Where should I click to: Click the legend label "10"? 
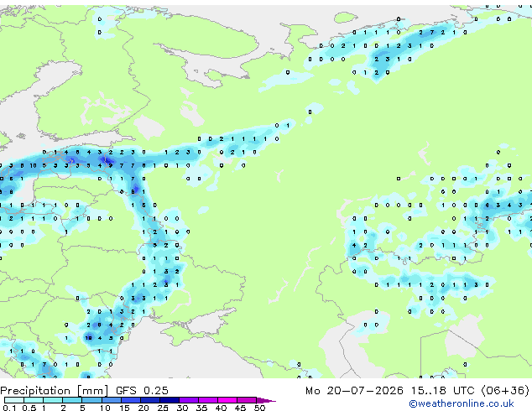[x=105, y=408]
